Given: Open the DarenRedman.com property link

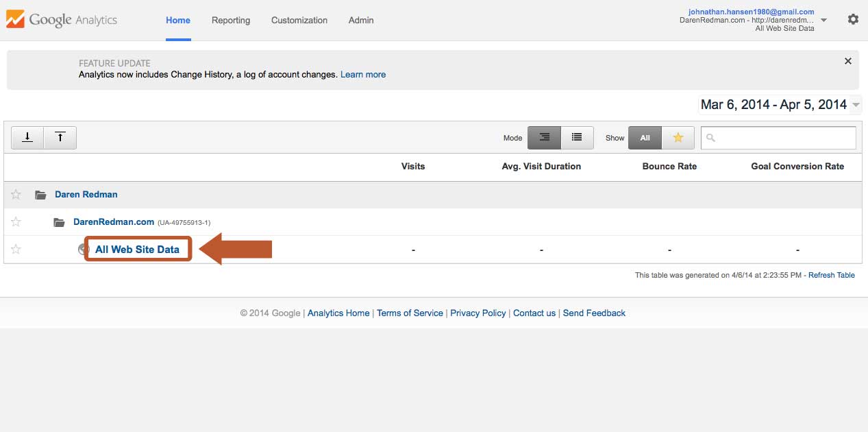Looking at the screenshot, I should click(x=114, y=222).
